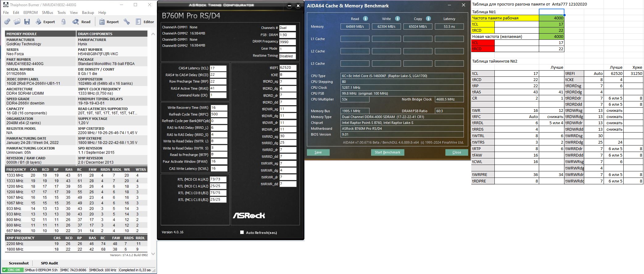Click the padlock icon in Thaiphoon toolbar
Screen dimensions: 644x274
(64, 22)
